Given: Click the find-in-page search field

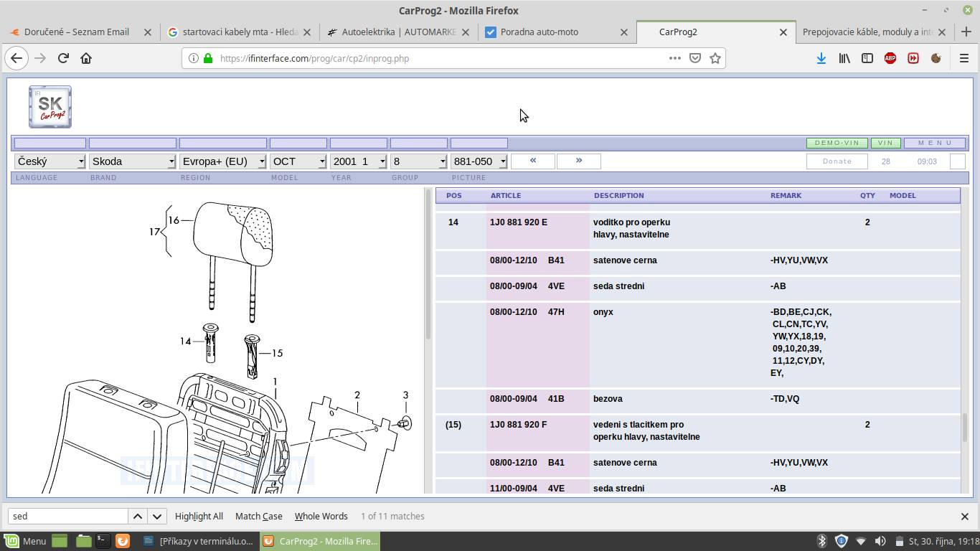Looking at the screenshot, I should [68, 516].
